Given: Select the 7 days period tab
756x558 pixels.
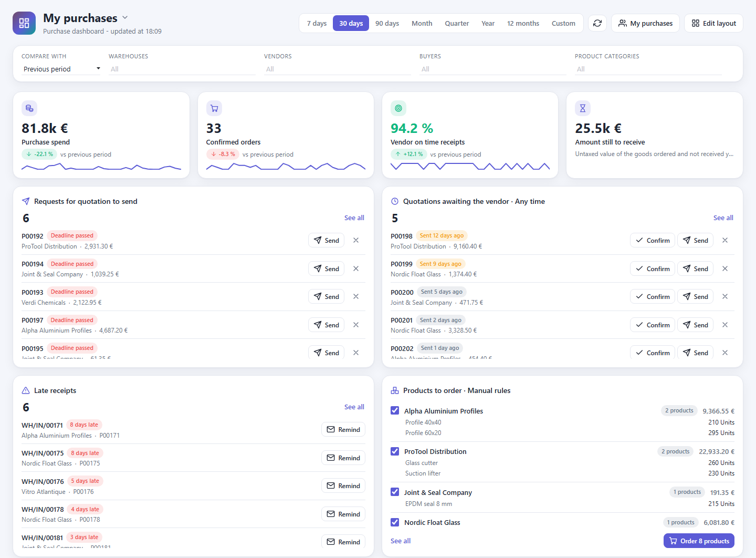Looking at the screenshot, I should (317, 23).
